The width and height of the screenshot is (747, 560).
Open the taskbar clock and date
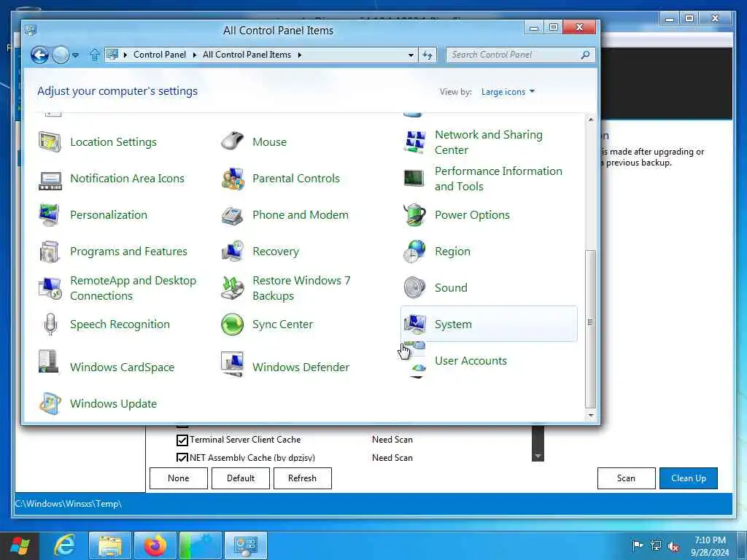tap(710, 546)
